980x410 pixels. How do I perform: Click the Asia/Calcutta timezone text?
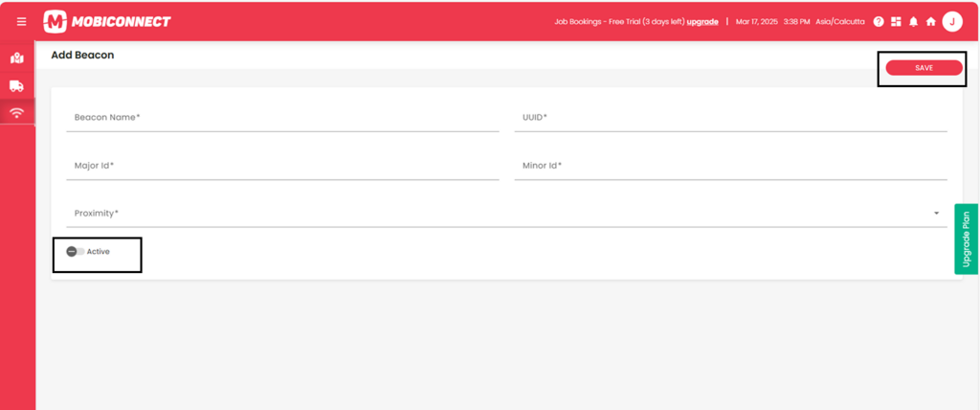(x=840, y=21)
